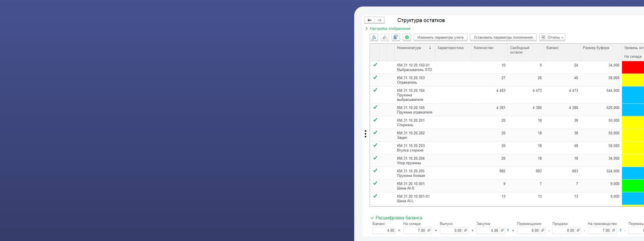Toggle checkmark for Упор пружины row
The height and width of the screenshot is (241, 644).
click(375, 158)
